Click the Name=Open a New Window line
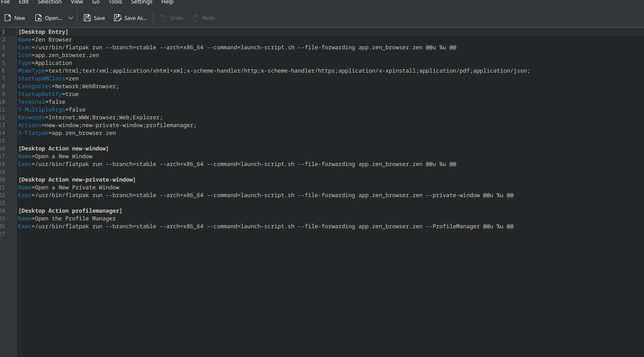 click(55, 156)
